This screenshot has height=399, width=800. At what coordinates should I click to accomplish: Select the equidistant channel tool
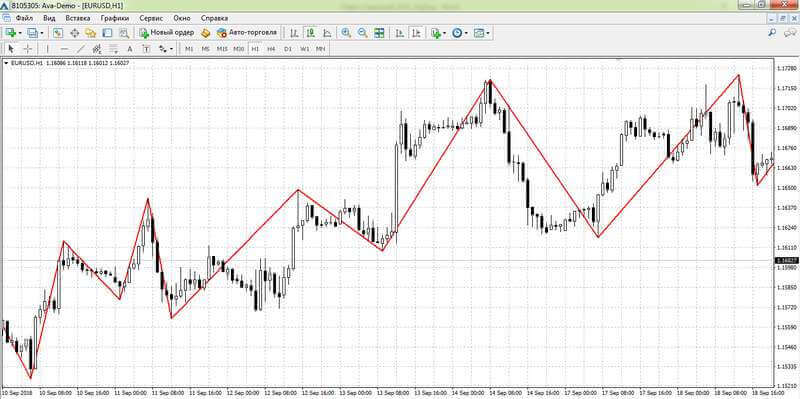coord(97,49)
